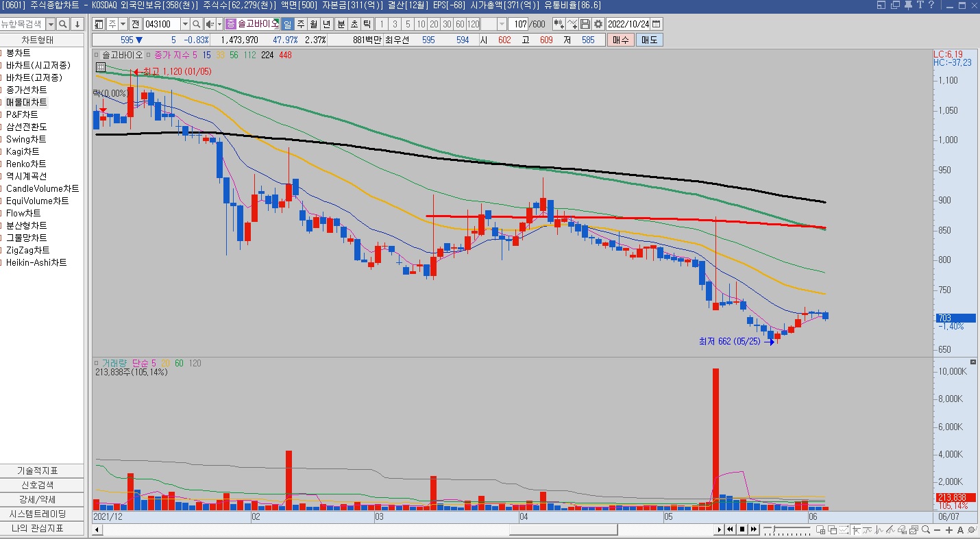Click the play button in chart replay controls
The height and width of the screenshot is (539, 980).
point(720,529)
